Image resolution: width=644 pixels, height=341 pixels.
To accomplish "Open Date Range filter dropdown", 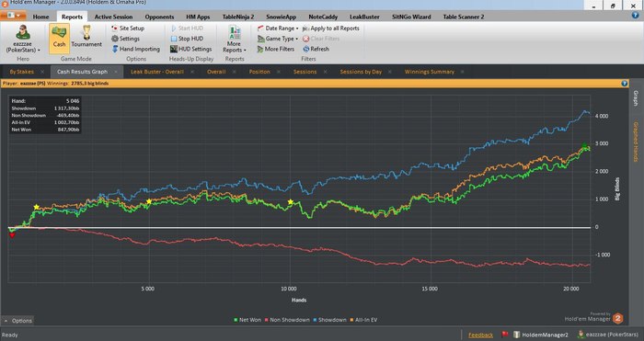I will click(x=278, y=28).
